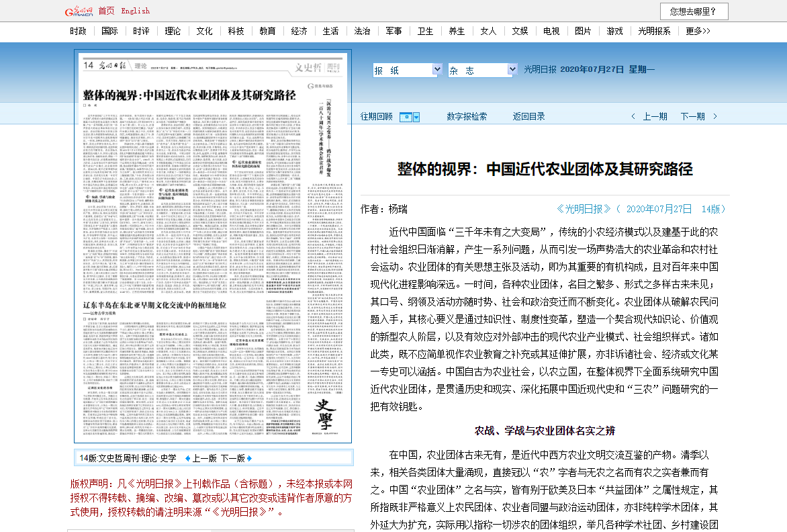Click the blue arrow after 下一版

249,458
